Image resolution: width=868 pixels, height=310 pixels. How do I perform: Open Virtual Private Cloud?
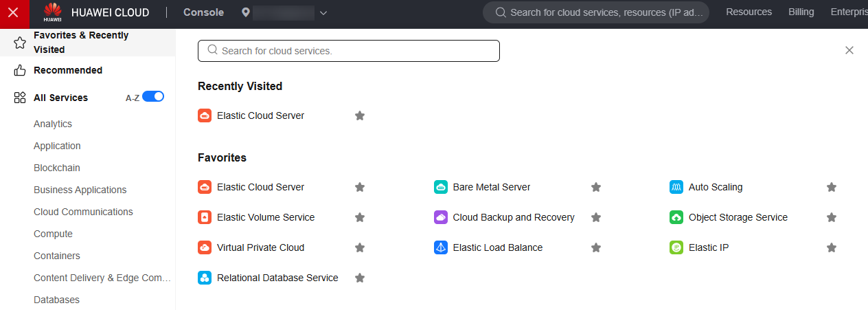coord(260,247)
